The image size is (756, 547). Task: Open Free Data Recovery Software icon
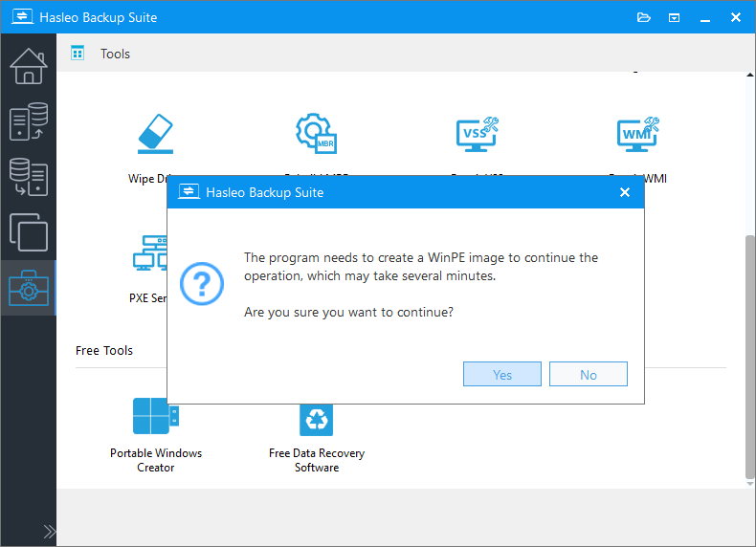pyautogui.click(x=317, y=419)
